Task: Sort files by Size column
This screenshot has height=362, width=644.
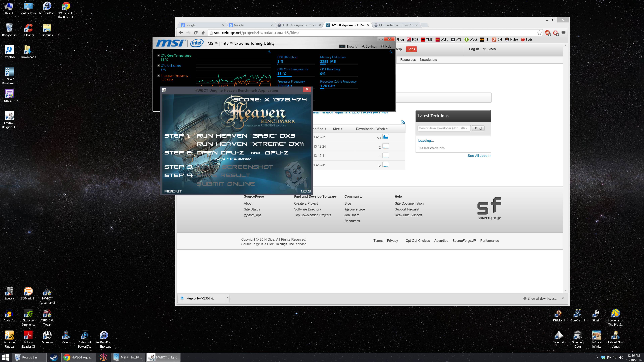Action: pyautogui.click(x=337, y=129)
